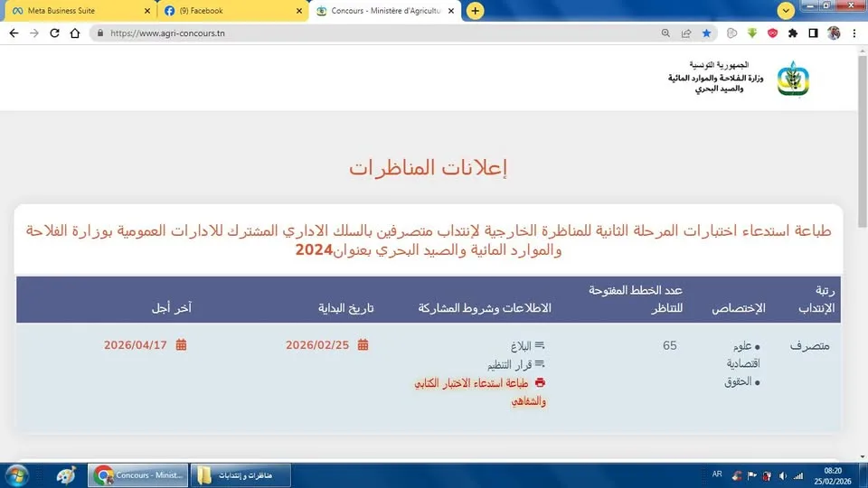Click the address bar URL field
This screenshot has height=488, width=868.
tap(362, 33)
